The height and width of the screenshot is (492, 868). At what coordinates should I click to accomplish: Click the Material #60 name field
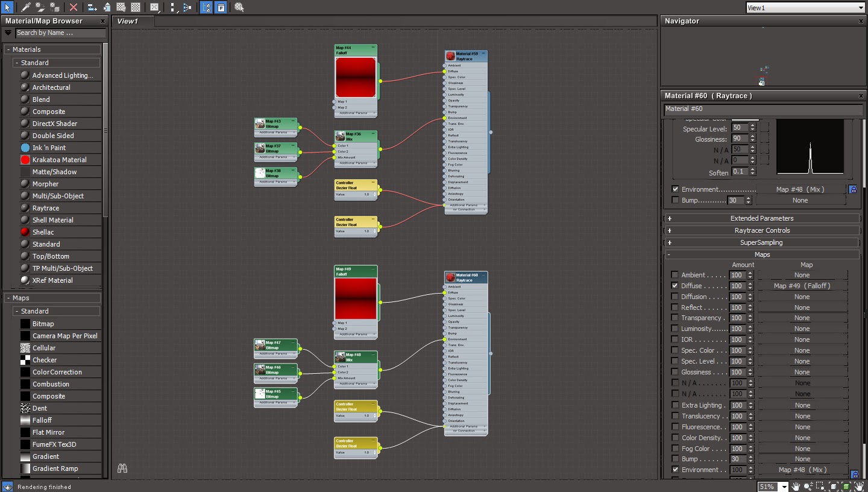pyautogui.click(x=763, y=109)
